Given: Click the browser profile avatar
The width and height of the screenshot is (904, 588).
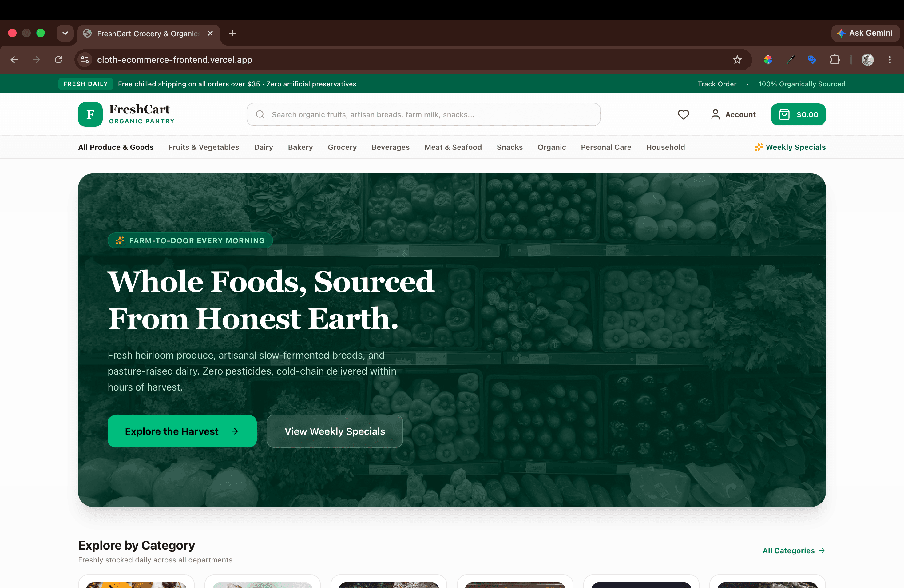Looking at the screenshot, I should tap(867, 60).
